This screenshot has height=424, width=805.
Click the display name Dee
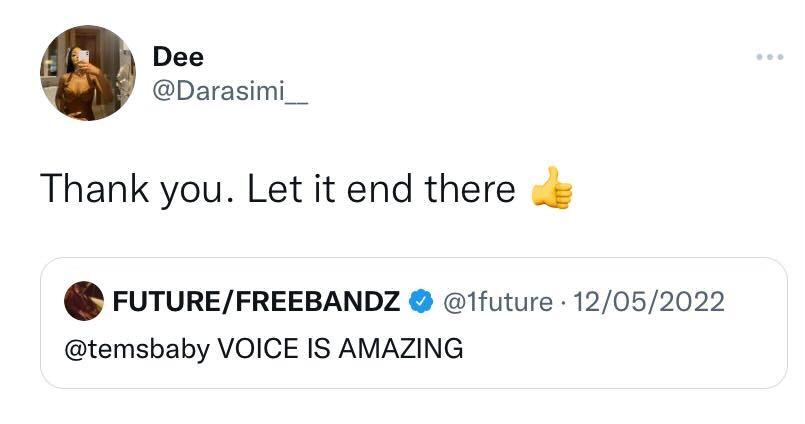pyautogui.click(x=178, y=57)
